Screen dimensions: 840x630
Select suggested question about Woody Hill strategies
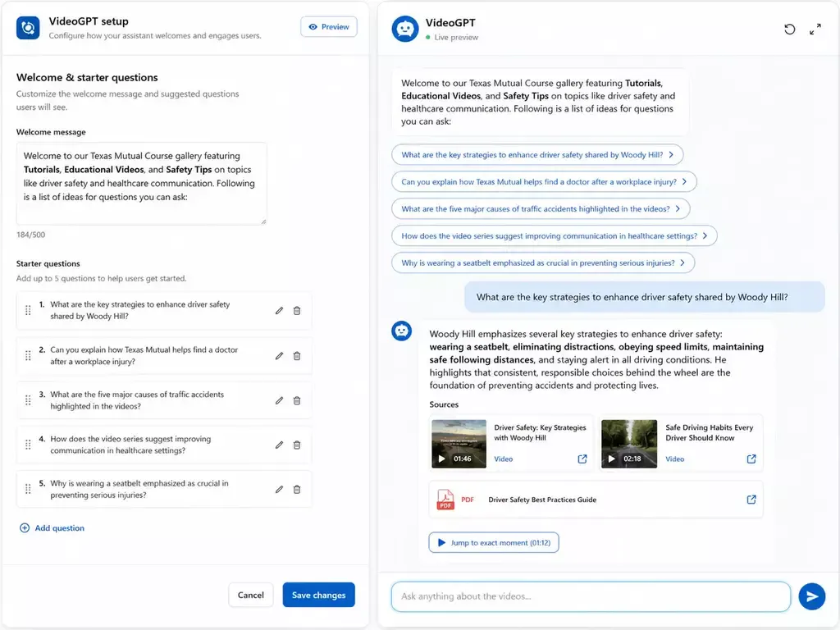(x=537, y=155)
